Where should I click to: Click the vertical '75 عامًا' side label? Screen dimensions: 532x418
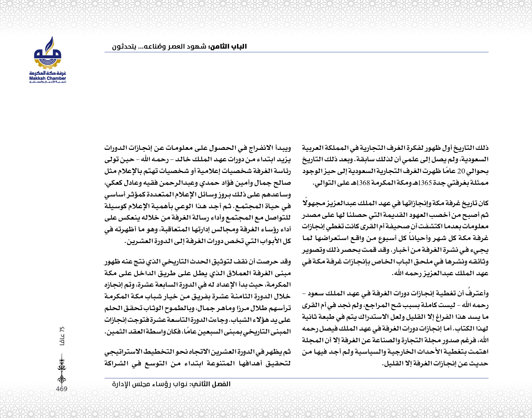(x=62, y=336)
